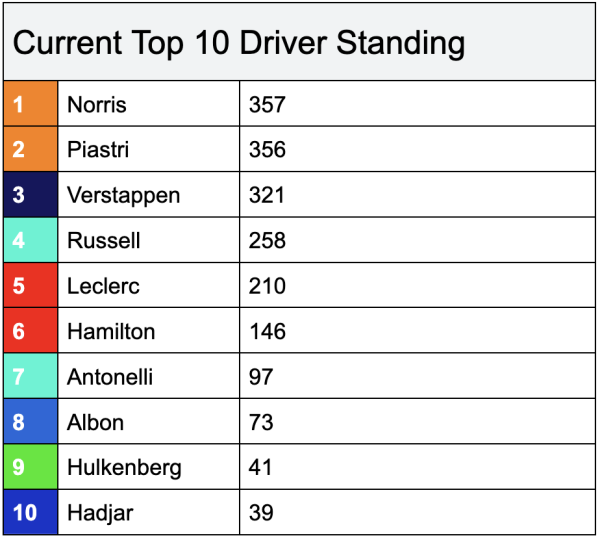
Task: Select the Albon name cell
Action: pos(148,422)
